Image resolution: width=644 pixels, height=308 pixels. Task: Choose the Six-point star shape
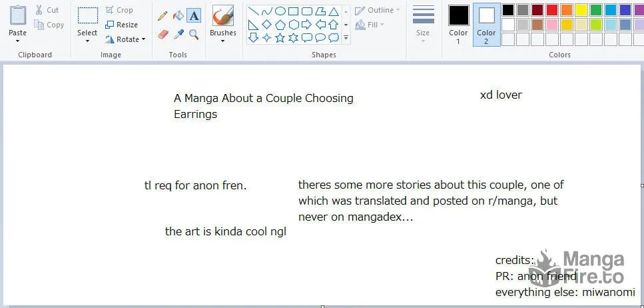click(x=293, y=38)
